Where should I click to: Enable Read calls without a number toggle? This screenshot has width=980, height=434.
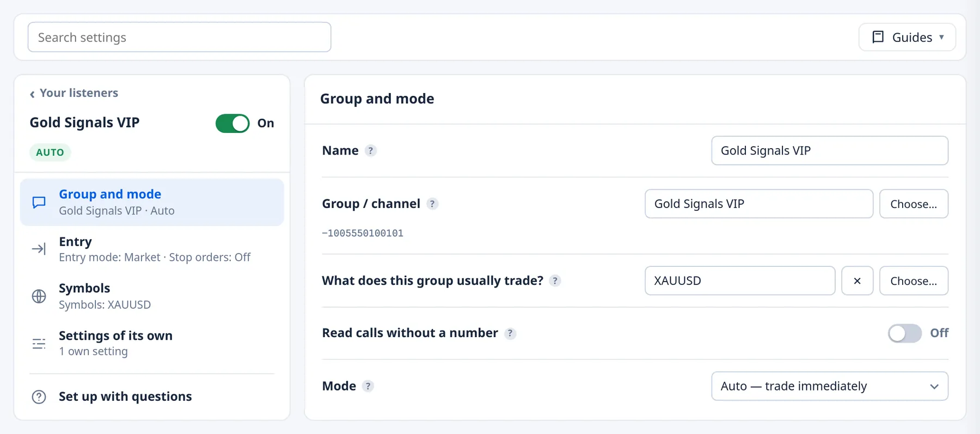click(x=904, y=333)
